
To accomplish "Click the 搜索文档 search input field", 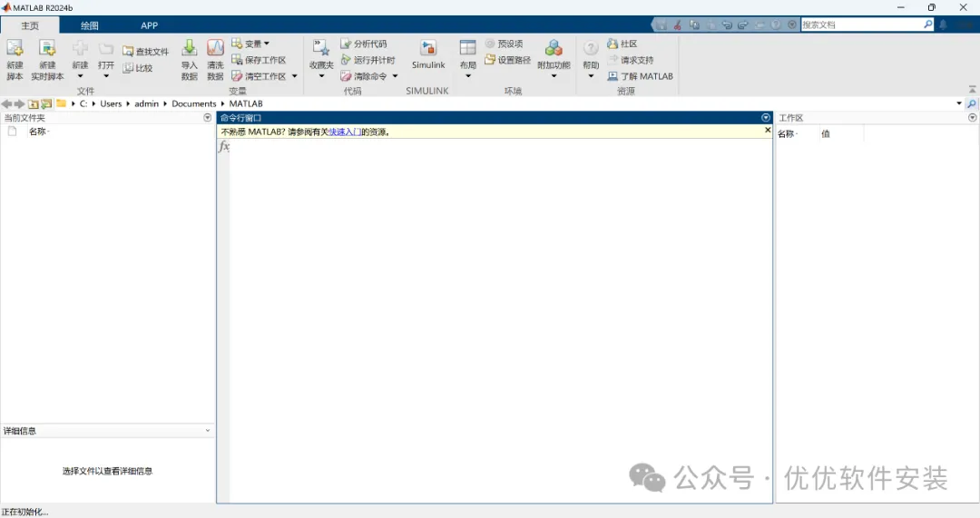I will tap(861, 25).
